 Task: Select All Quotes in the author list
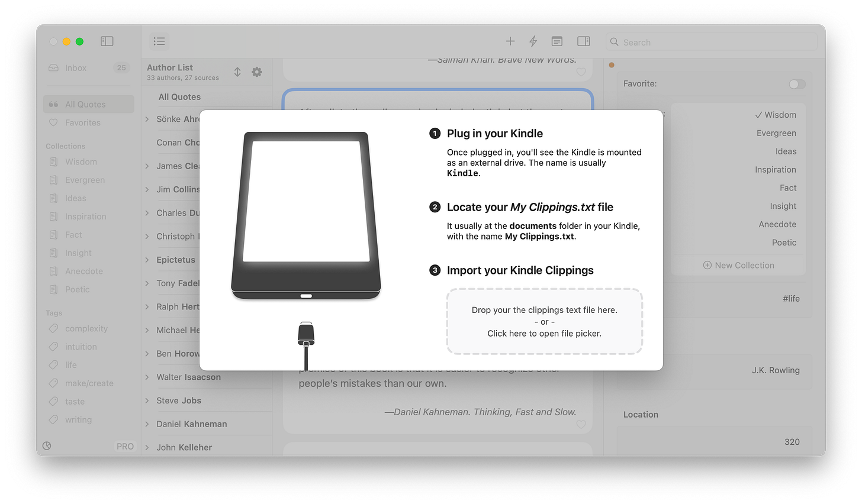tap(179, 97)
